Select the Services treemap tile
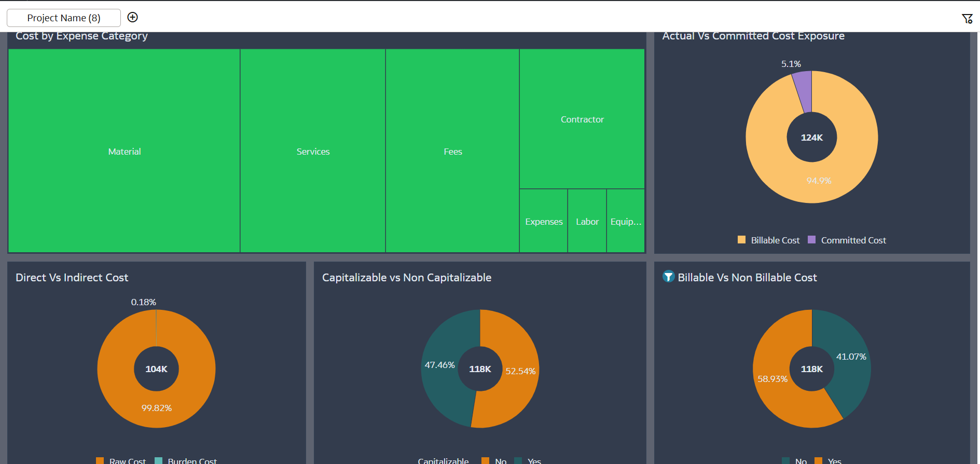980x464 pixels. (313, 151)
